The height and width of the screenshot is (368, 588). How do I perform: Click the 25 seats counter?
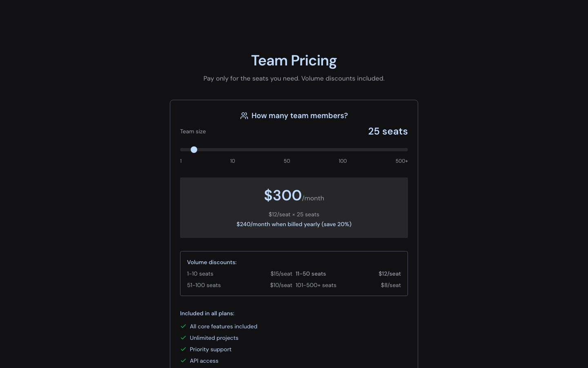coord(388,131)
